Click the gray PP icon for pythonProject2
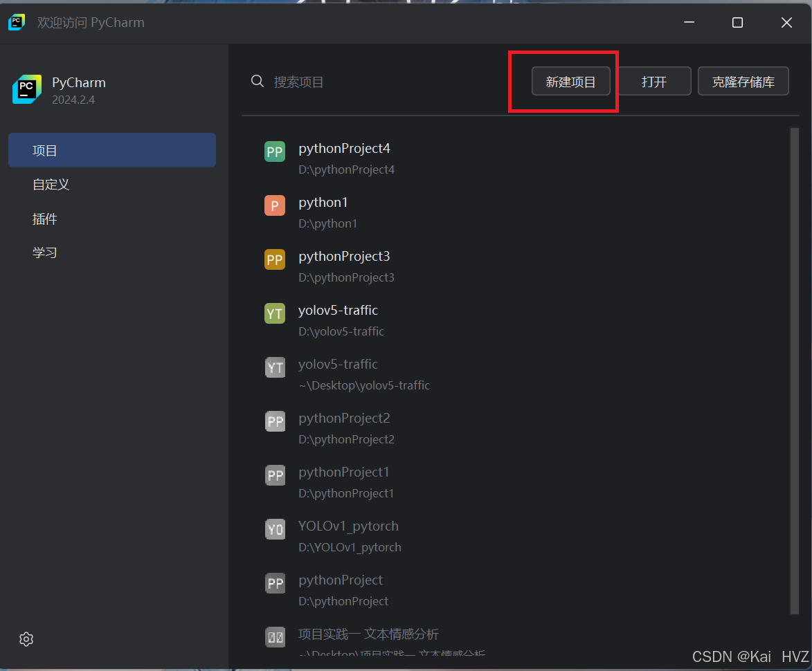The width and height of the screenshot is (812, 671). pyautogui.click(x=274, y=421)
